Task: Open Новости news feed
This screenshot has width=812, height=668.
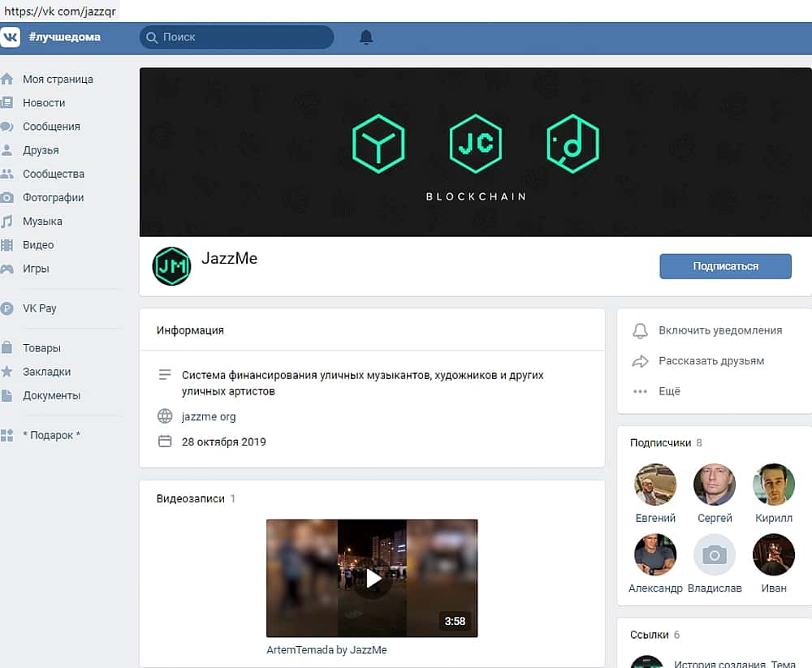Action: coord(44,103)
